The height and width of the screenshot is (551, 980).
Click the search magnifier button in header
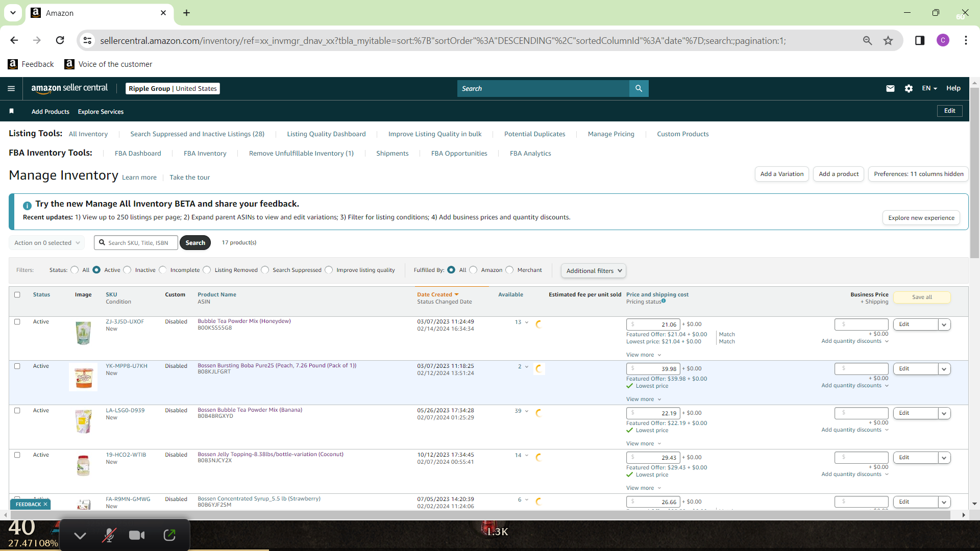pyautogui.click(x=639, y=88)
